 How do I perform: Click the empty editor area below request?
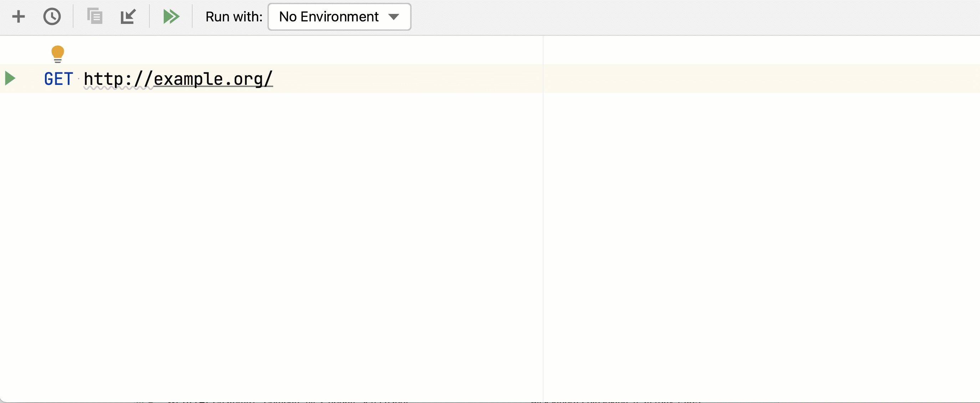coord(266,228)
